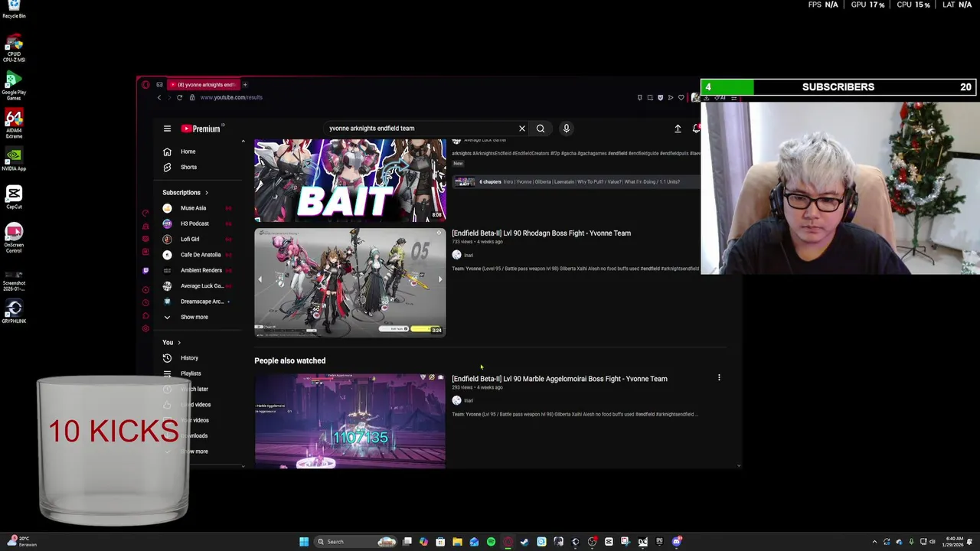Open the Recycle Bin desktop icon

point(14,9)
